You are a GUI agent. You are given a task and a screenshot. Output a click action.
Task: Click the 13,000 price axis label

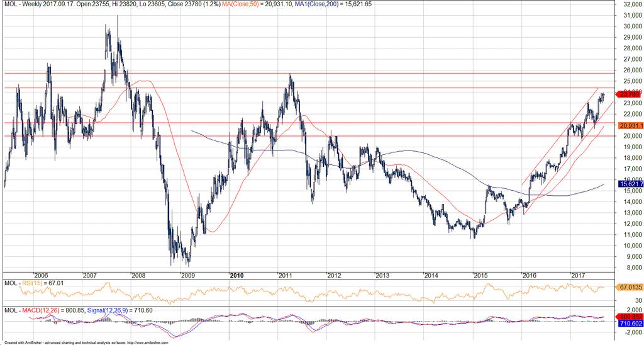click(x=631, y=213)
